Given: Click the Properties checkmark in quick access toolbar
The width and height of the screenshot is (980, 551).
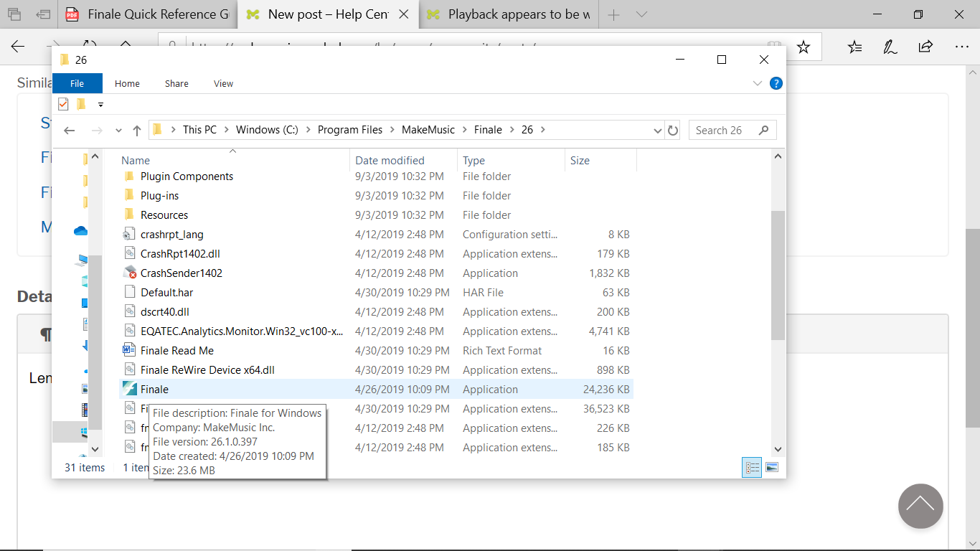Looking at the screenshot, I should (x=63, y=105).
